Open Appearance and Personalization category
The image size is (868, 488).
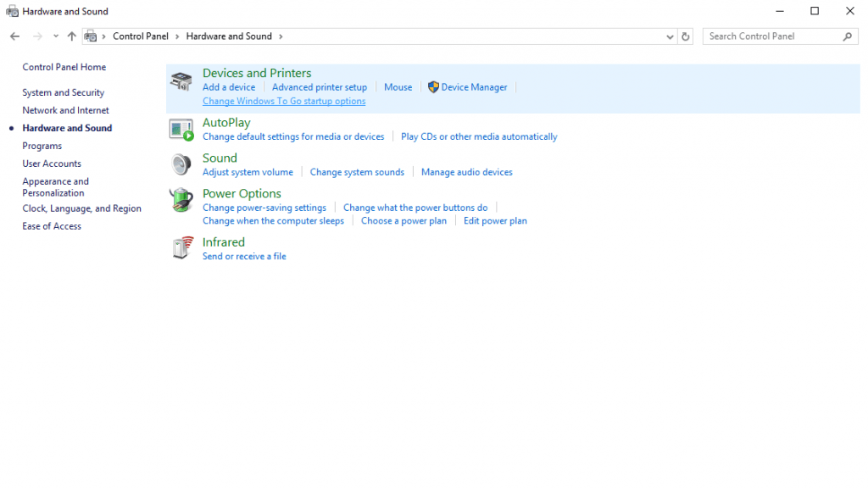(x=55, y=187)
